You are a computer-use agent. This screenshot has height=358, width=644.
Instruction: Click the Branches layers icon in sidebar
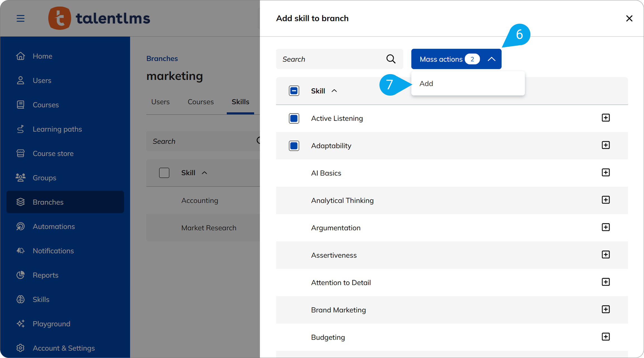tap(20, 202)
